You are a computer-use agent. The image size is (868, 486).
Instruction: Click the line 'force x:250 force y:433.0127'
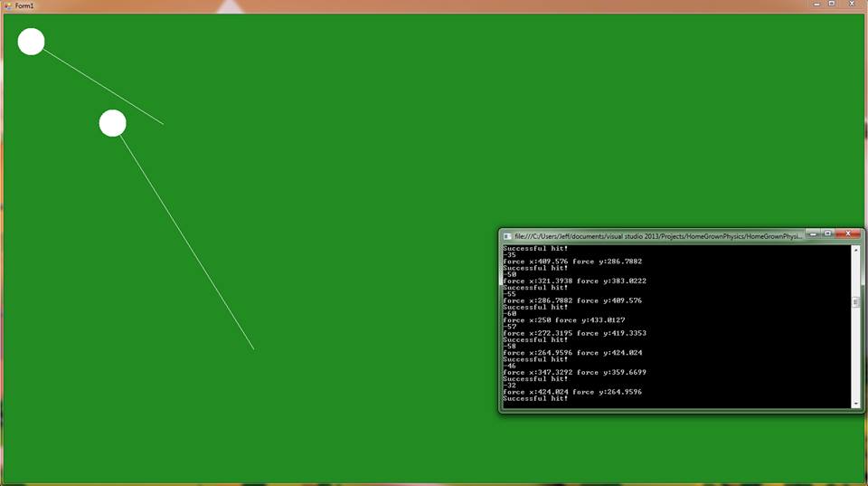(562, 319)
